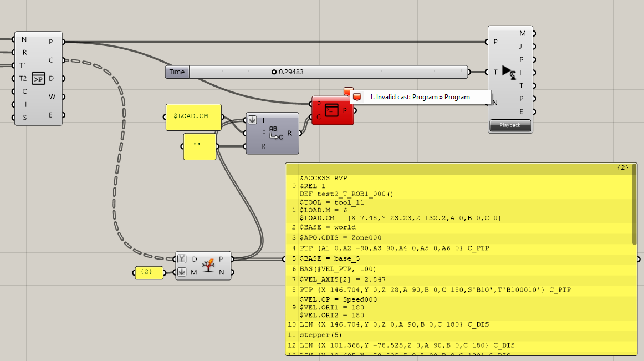The image size is (644, 361).
Task: Click the Create Program component icon
Action: click(38, 78)
